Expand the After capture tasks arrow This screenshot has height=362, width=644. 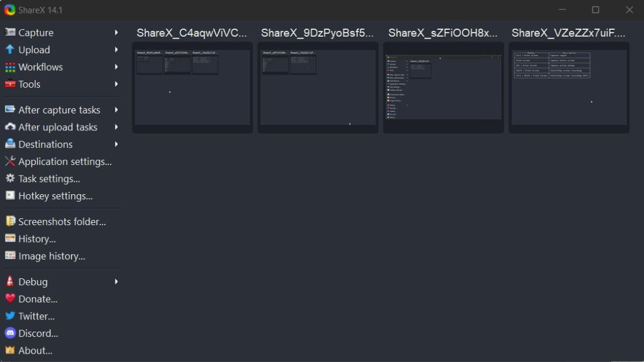[117, 110]
